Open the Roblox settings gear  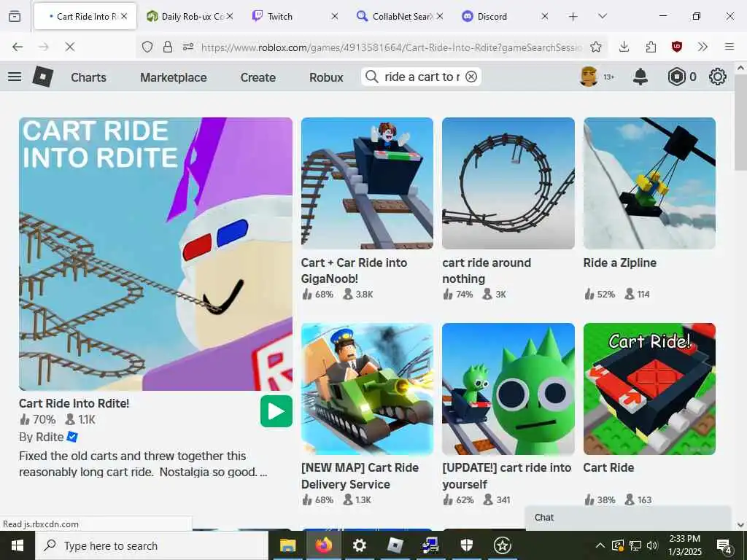pos(718,77)
